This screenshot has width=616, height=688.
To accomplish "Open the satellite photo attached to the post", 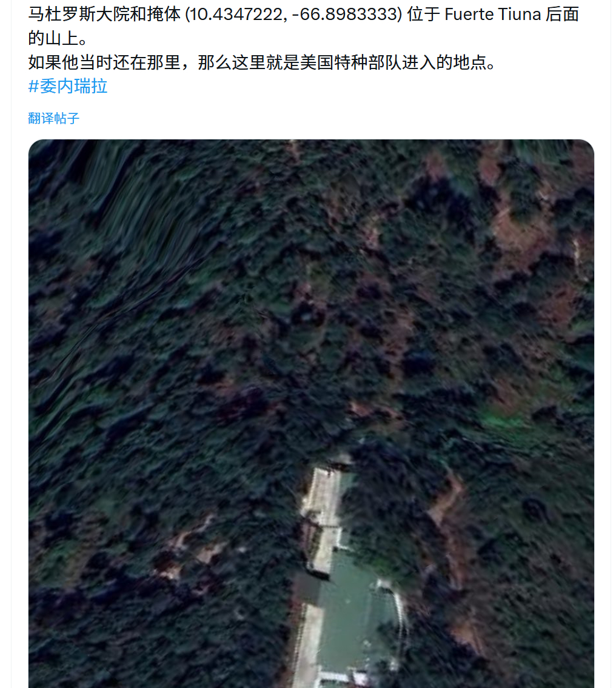I will pos(311,413).
